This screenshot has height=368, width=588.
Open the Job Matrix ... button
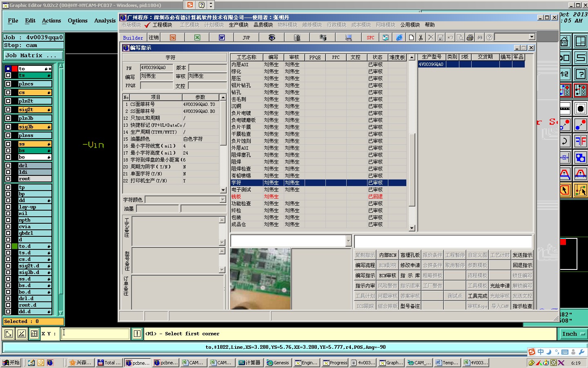pyautogui.click(x=33, y=55)
